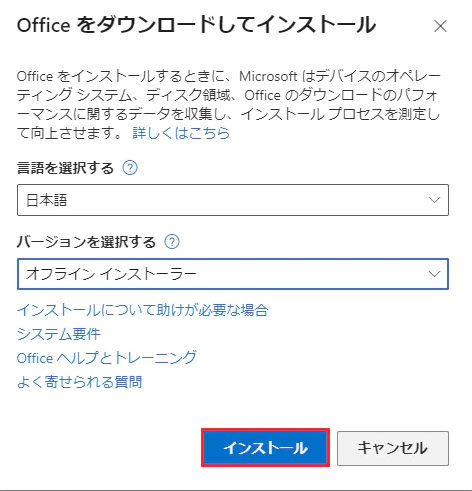Open the 詳しくはこちら link
The height and width of the screenshot is (491, 472).
coord(181,133)
